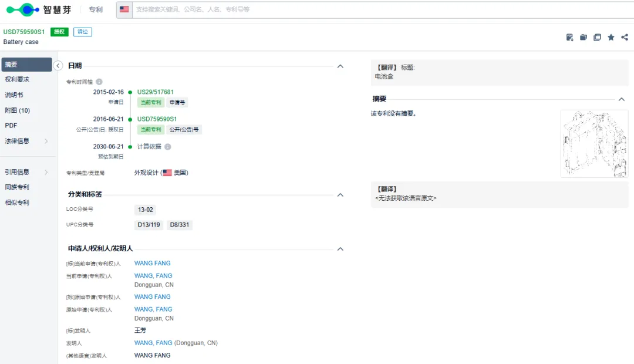Open the battery case drawing thumbnail
Screen dimensions: 634x364
coord(594,144)
